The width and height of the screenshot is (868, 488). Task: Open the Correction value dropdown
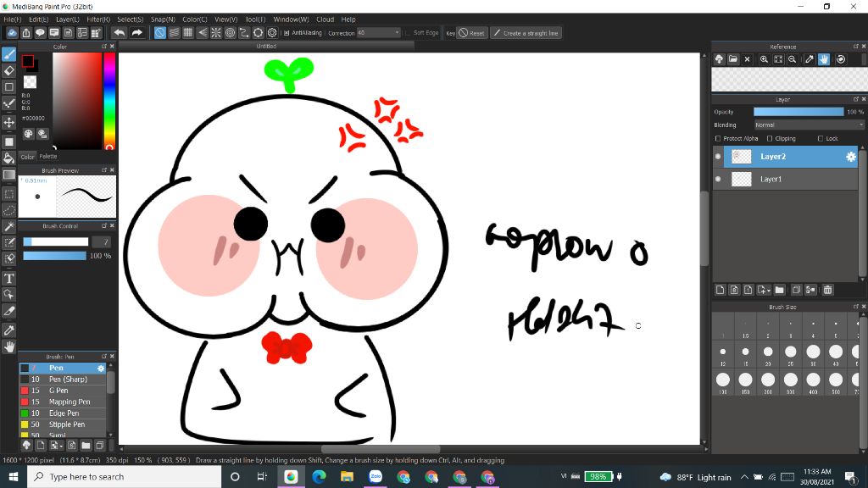(x=379, y=33)
